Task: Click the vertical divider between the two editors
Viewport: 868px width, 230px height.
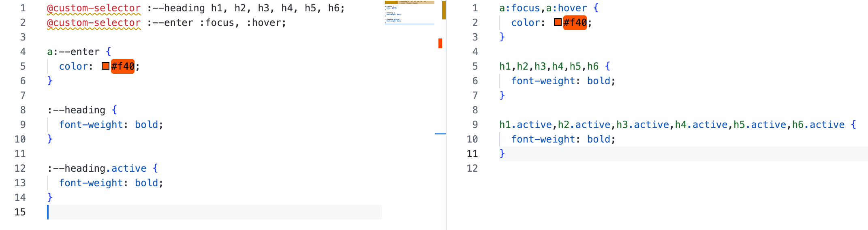Action: coord(446,115)
